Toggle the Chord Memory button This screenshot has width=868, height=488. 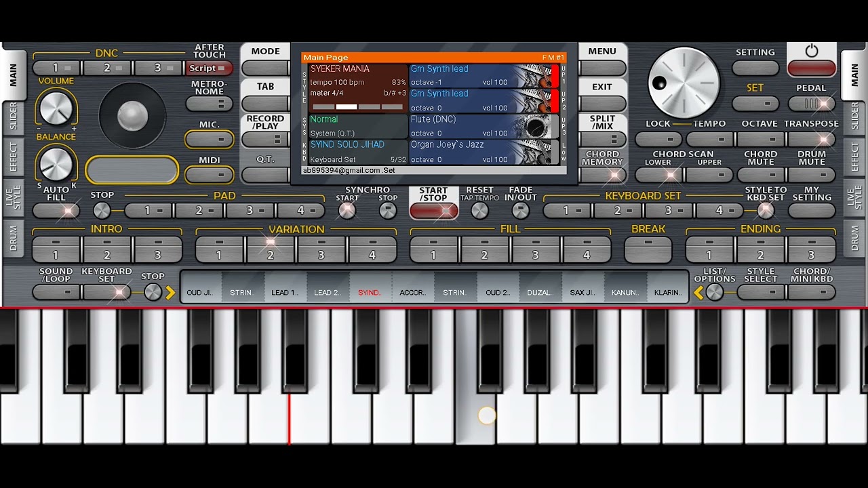pyautogui.click(x=602, y=175)
